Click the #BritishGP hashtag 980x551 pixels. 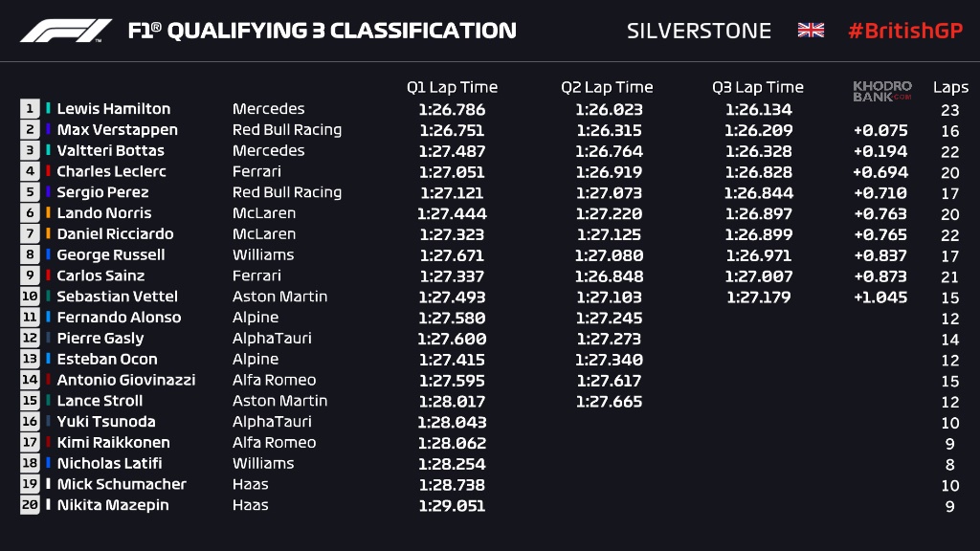click(x=905, y=31)
